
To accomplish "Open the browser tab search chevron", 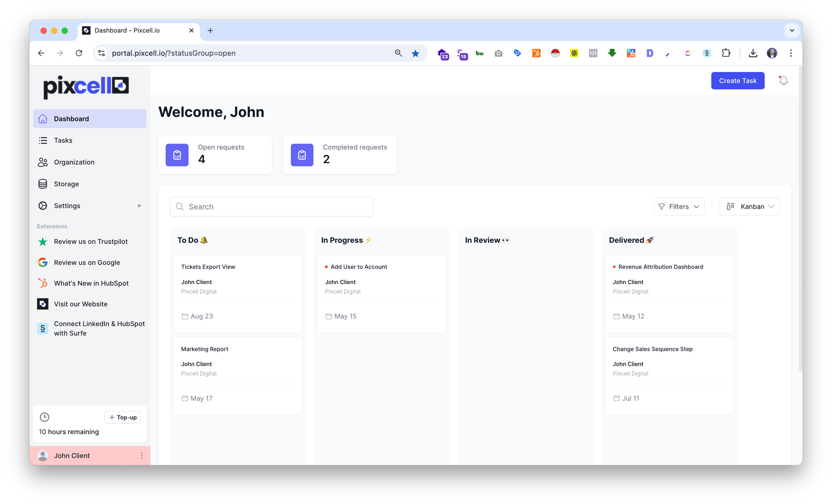I will point(792,30).
